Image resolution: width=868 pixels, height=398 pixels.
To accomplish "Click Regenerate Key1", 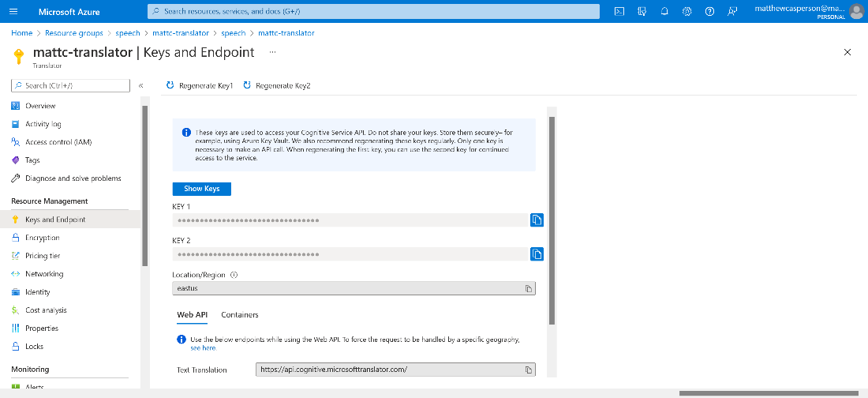I will [200, 86].
